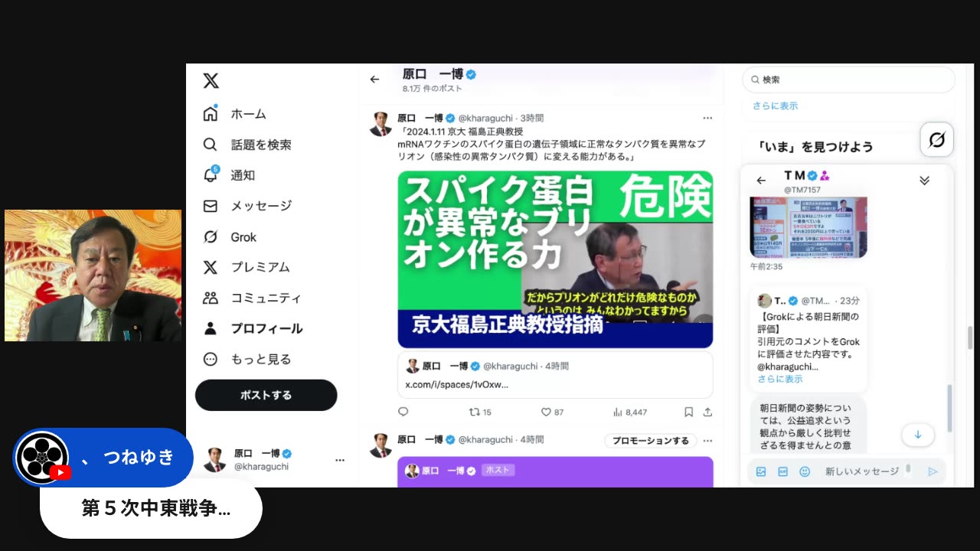Image resolution: width=980 pixels, height=551 pixels.
Task: Jump to latest message down arrow
Action: [x=918, y=435]
